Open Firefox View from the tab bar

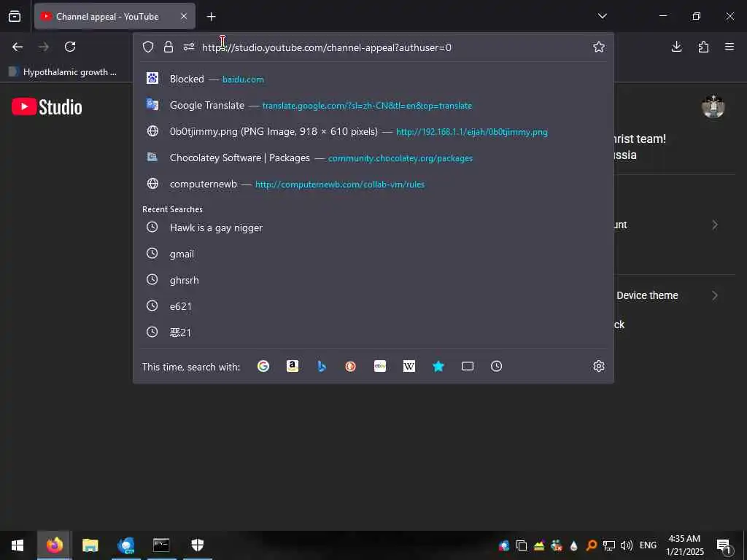(x=15, y=16)
